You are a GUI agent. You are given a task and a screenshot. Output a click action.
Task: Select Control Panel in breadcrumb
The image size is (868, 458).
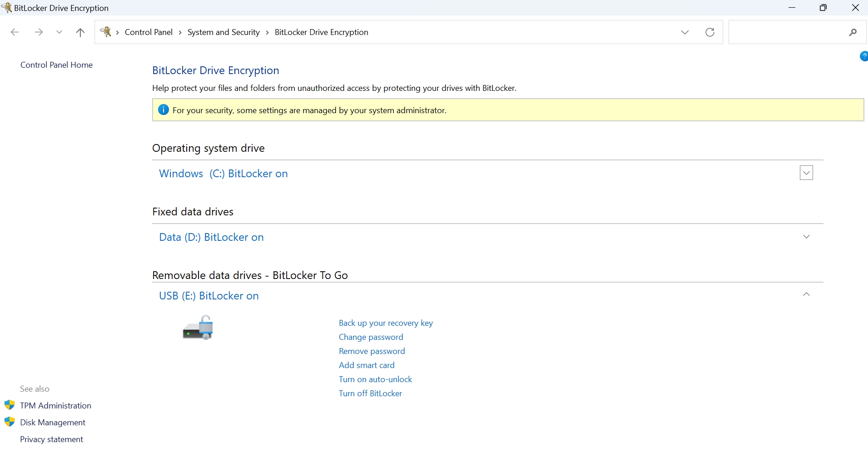(x=149, y=32)
